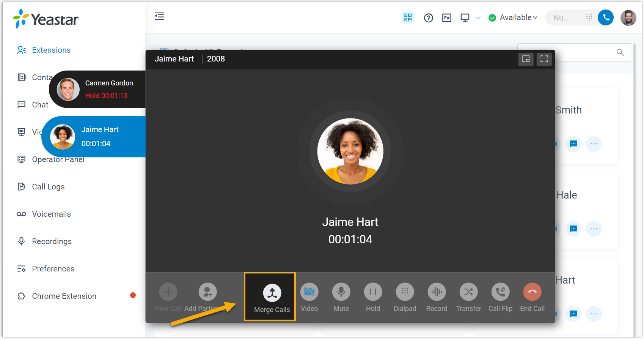This screenshot has width=644, height=339.
Task: Click Jaime Hart's large avatar photo
Action: pos(350,151)
